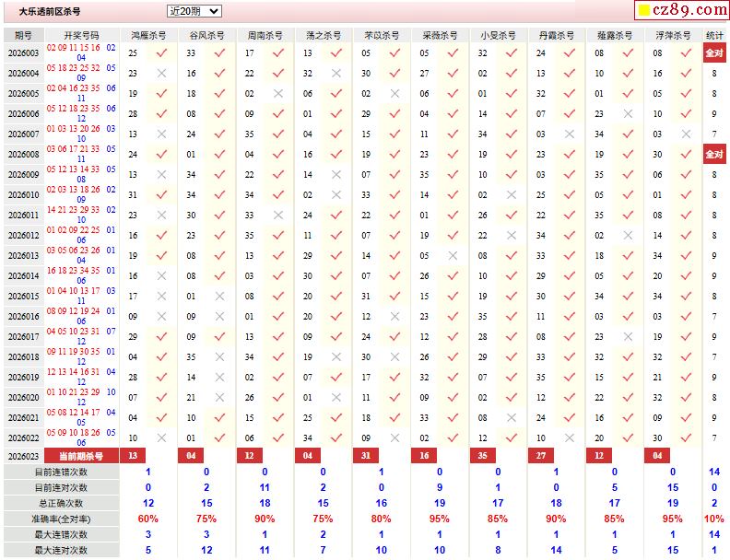Click the red 当前期杀号 label
This screenshot has width=730, height=560.
pos(81,456)
